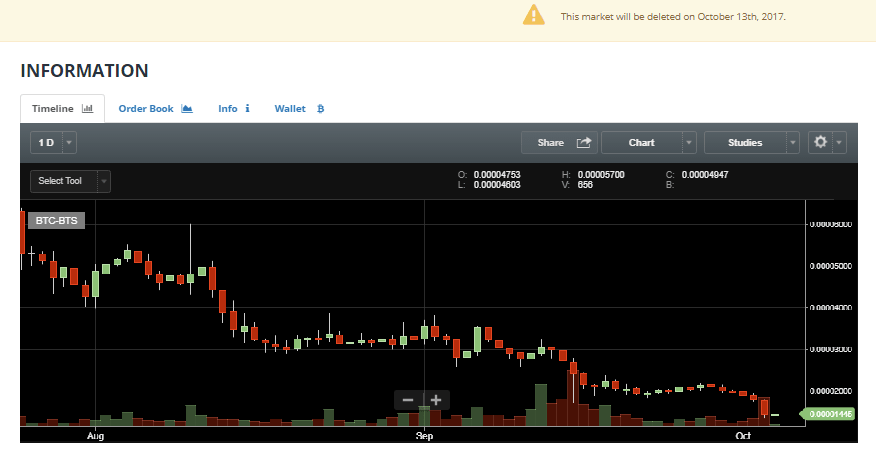Screen dimensions: 876x462
Task: Switch to the Order Book tab
Action: tap(146, 109)
